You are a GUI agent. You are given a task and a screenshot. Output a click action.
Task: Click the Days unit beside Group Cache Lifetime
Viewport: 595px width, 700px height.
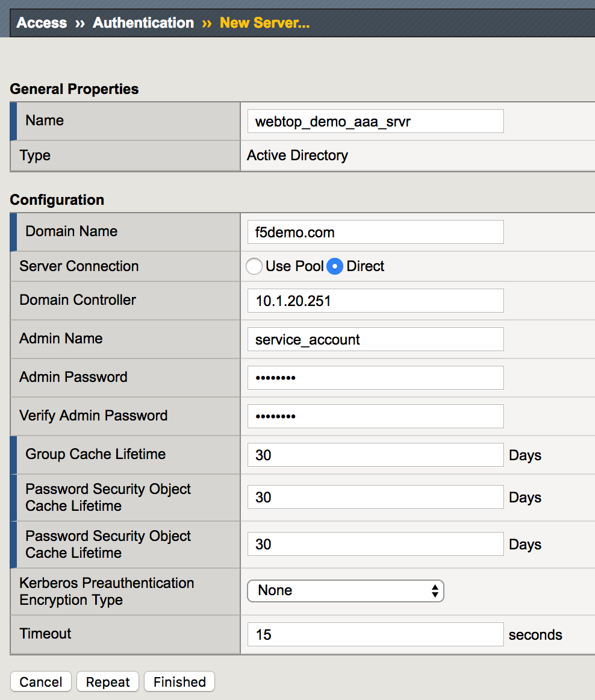point(525,455)
